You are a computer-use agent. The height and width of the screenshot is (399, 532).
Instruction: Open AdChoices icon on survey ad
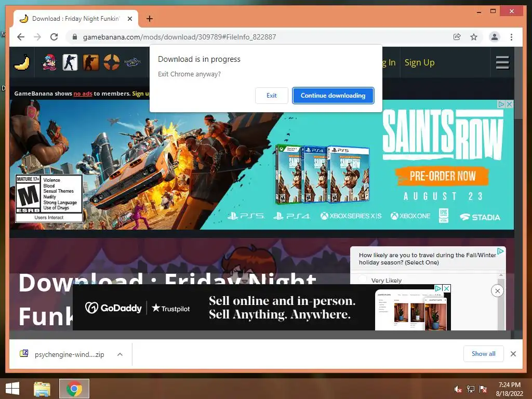click(500, 251)
